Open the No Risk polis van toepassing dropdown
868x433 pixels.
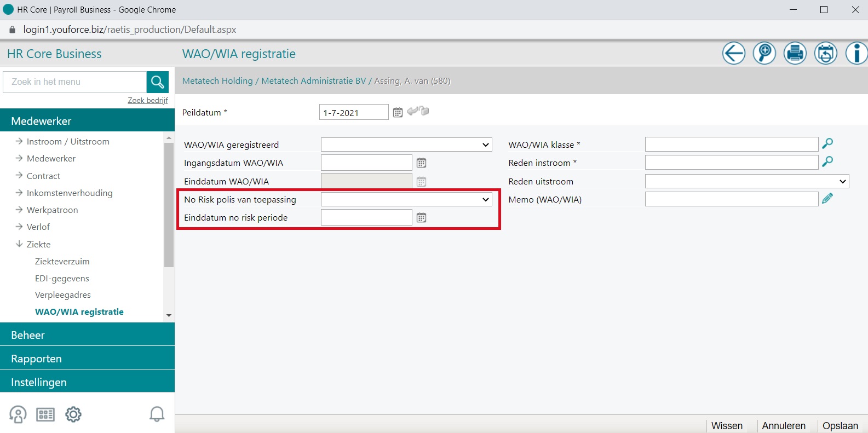(x=406, y=199)
